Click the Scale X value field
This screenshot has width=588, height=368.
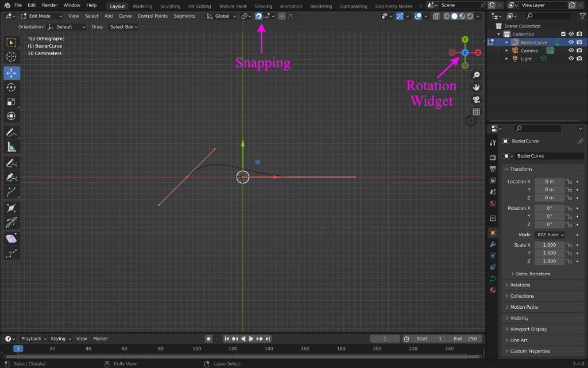549,245
